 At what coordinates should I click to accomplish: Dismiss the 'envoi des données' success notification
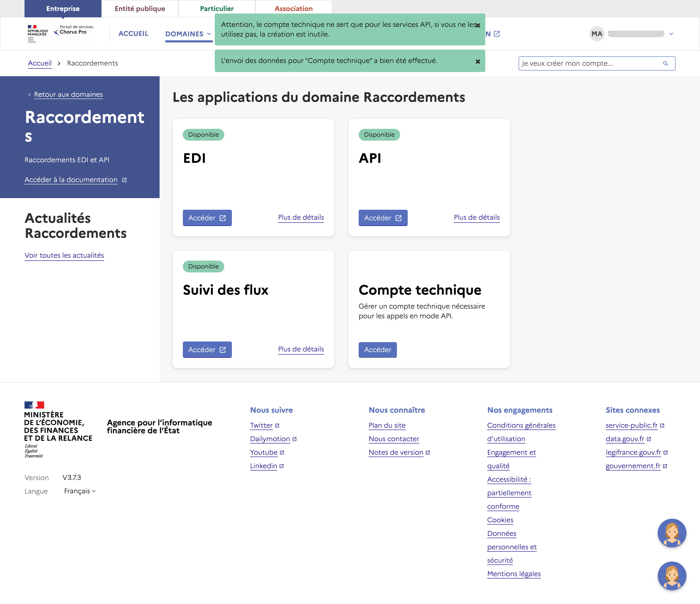pos(478,61)
